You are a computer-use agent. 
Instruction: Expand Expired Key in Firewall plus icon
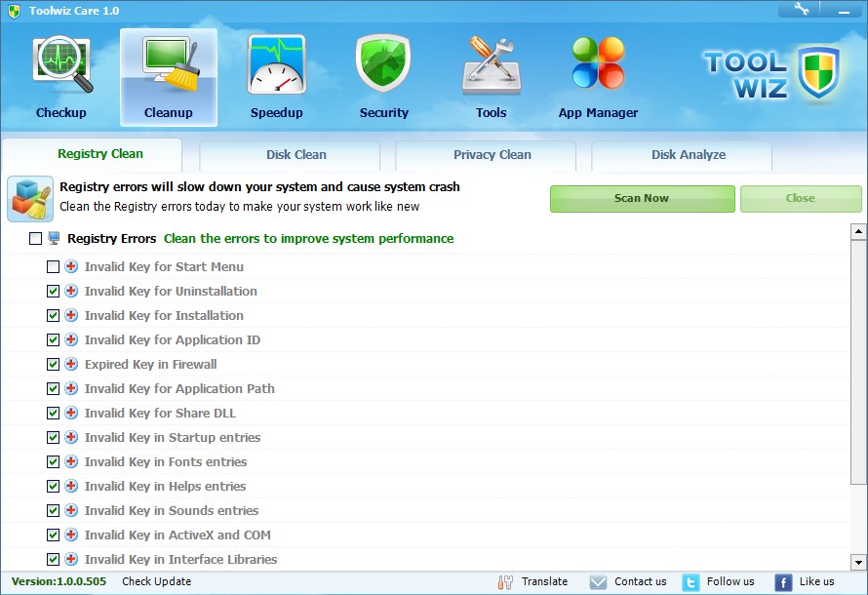[x=71, y=364]
